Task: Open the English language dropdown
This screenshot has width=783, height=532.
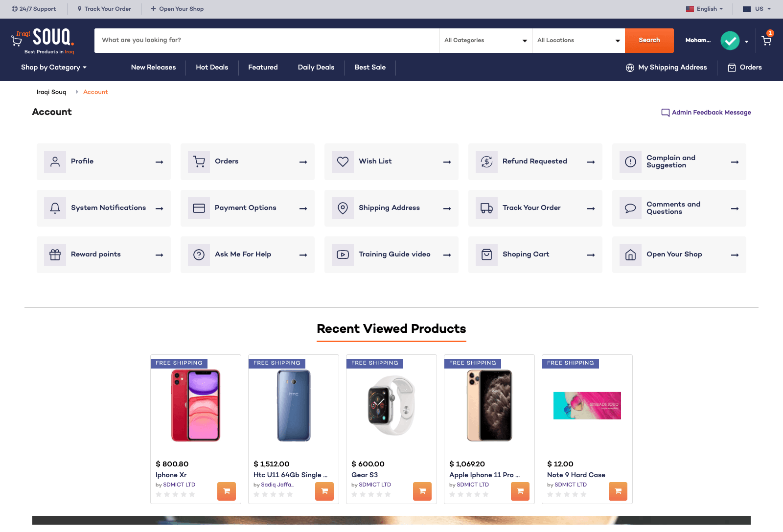Action: pyautogui.click(x=705, y=9)
